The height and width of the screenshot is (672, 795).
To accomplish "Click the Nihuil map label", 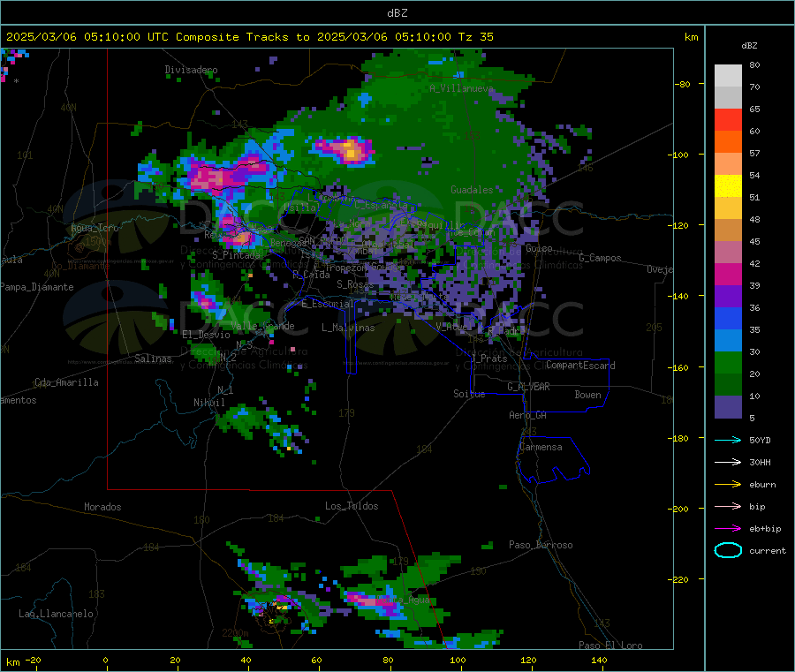I will [x=208, y=403].
